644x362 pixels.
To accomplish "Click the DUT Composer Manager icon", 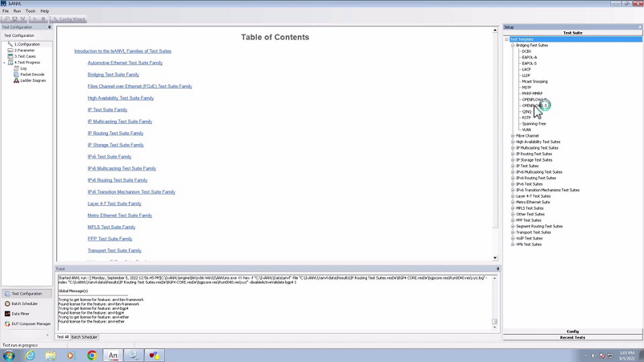I will point(7,324).
